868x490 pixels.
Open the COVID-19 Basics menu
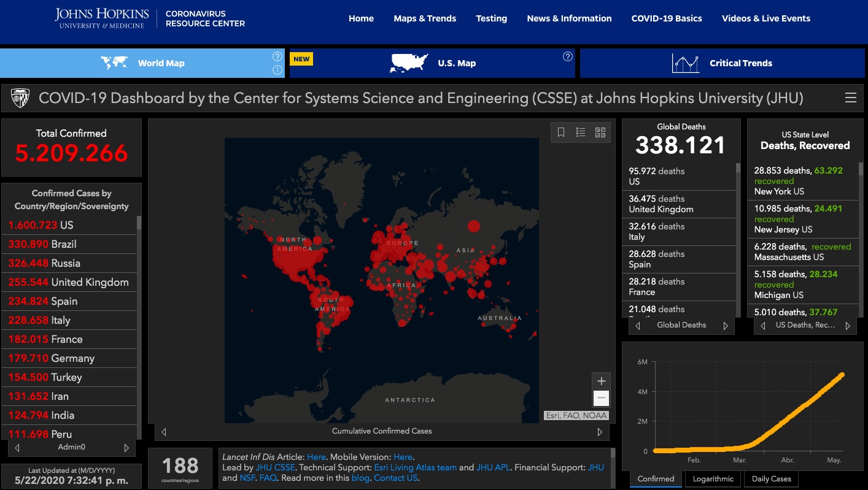[x=666, y=18]
